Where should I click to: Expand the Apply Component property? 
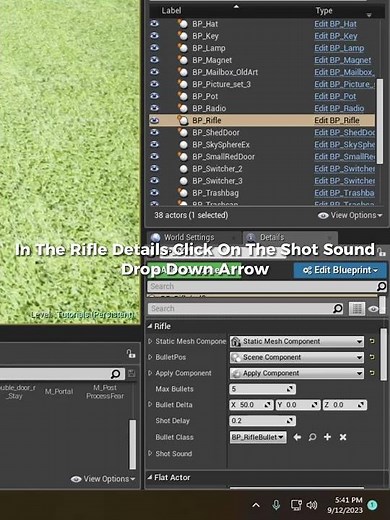coord(150,373)
